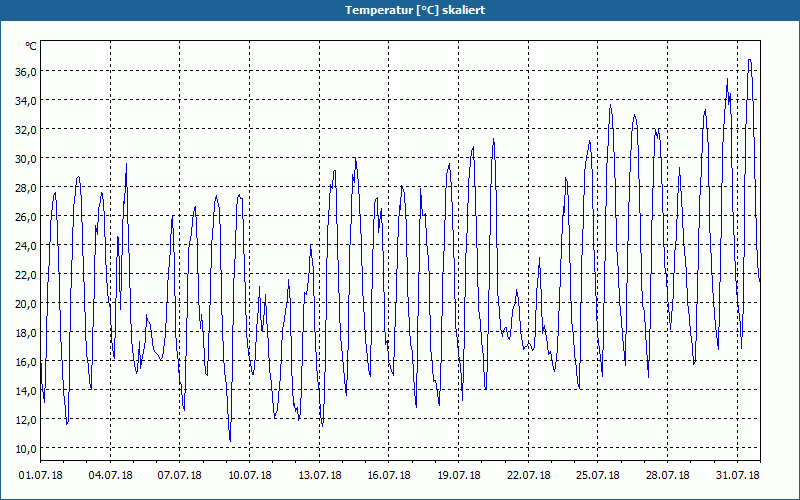Click the 14,0 y-axis label

point(26,391)
